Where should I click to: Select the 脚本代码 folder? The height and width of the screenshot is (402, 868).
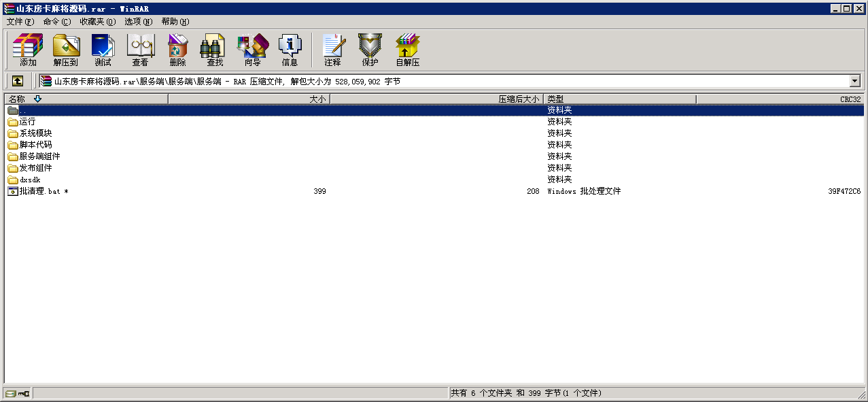[x=35, y=145]
